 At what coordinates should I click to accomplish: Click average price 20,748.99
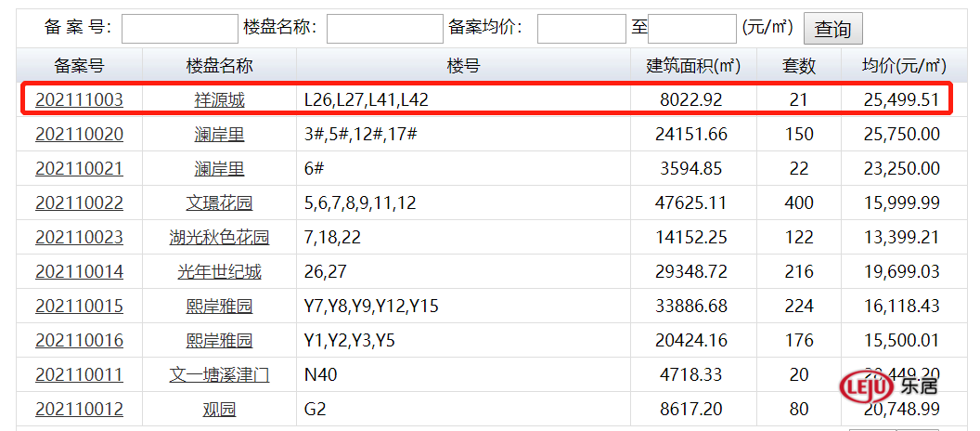point(902,410)
